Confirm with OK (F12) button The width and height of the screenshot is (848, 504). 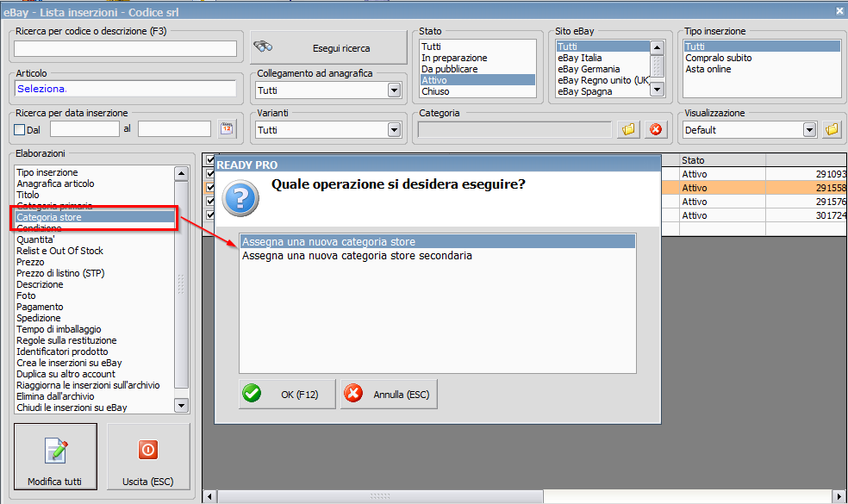pyautogui.click(x=287, y=394)
